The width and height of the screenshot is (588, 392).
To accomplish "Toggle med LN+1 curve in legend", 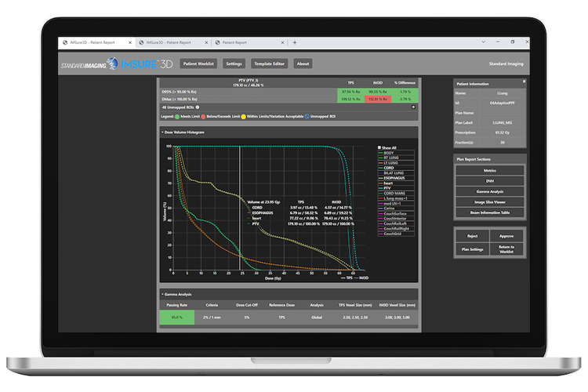I will coord(396,203).
